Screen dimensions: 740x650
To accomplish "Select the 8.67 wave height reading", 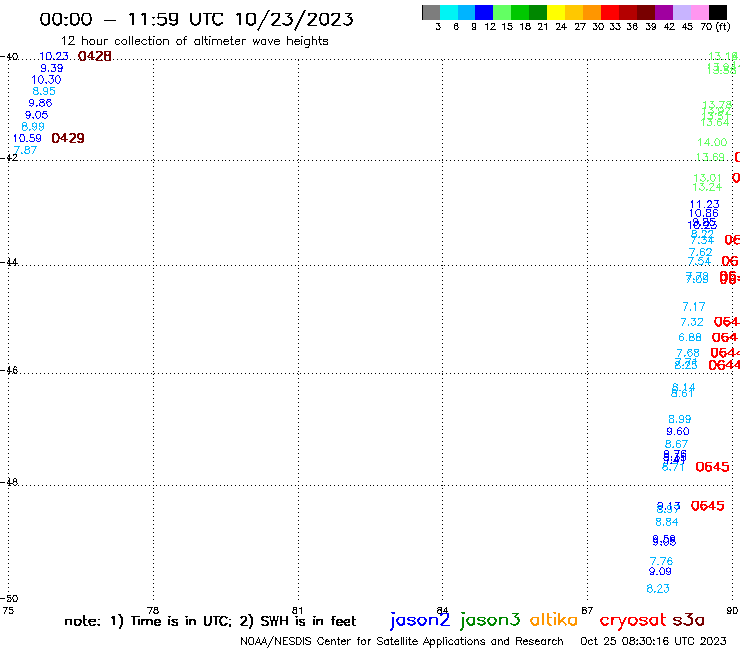I will [676, 444].
